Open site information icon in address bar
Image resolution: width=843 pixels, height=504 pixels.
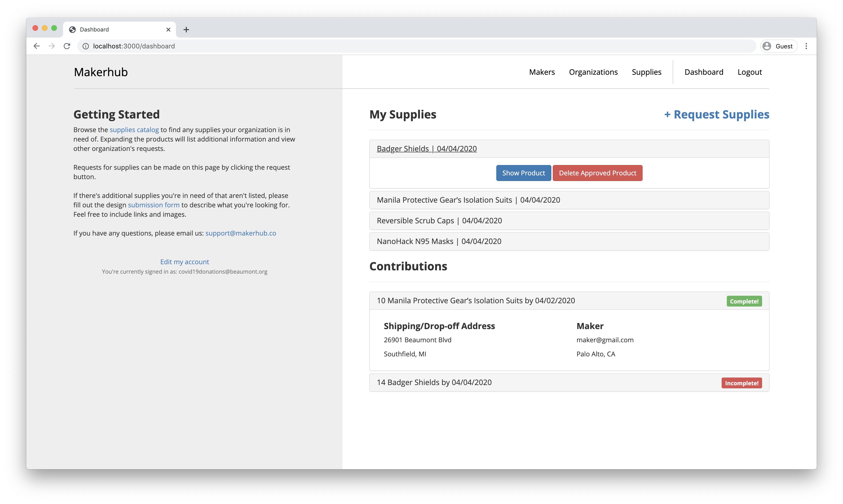[x=86, y=46]
